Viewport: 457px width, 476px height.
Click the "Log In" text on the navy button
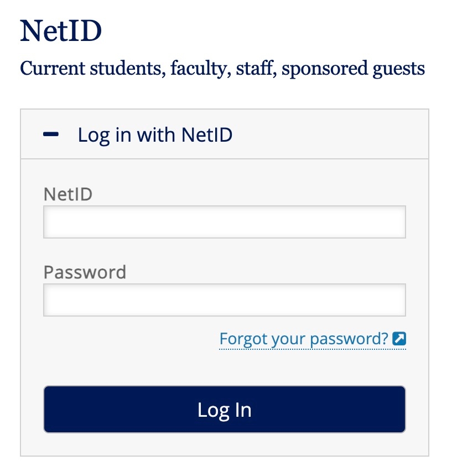tap(224, 410)
